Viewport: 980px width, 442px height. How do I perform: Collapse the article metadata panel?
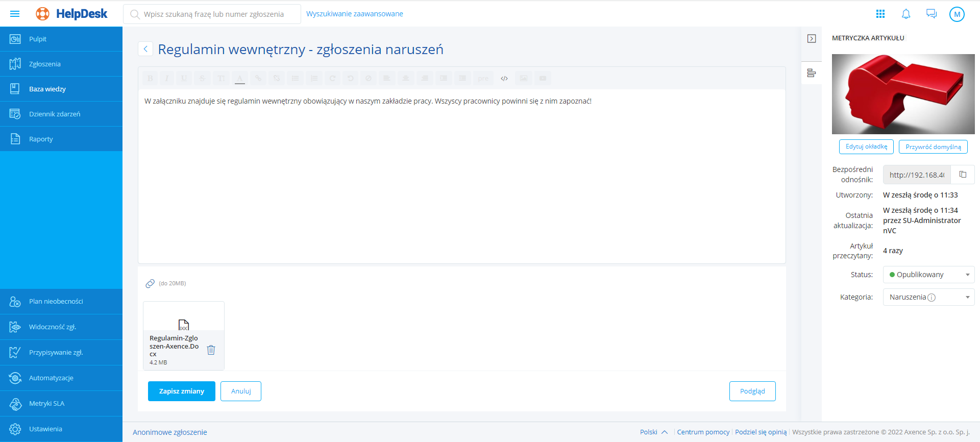812,39
